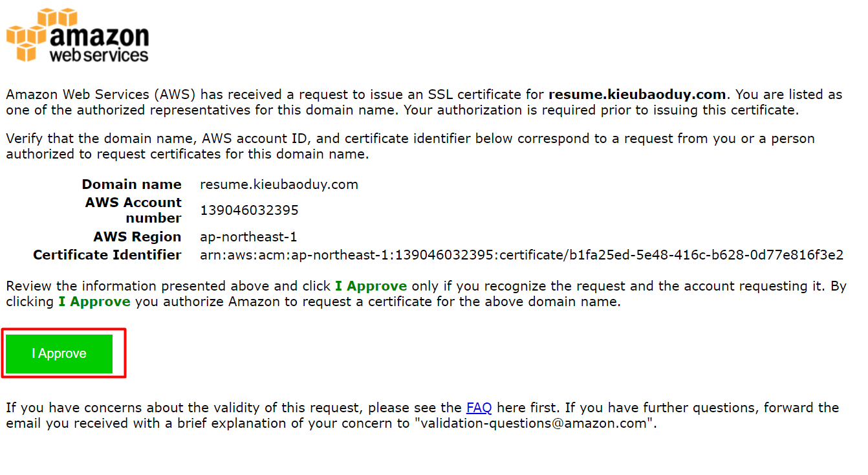Click the "amazon web services" logo wordmark

point(99,43)
